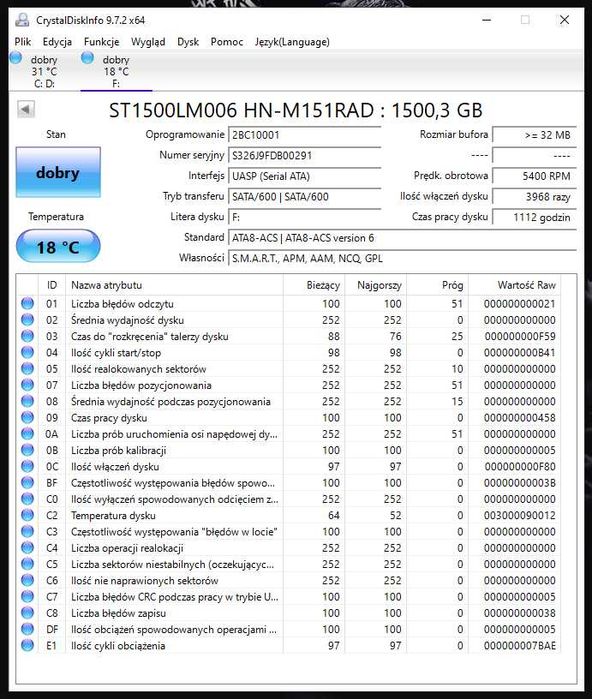Click the Interfejs field UASP (Serial ATA)

[x=305, y=176]
